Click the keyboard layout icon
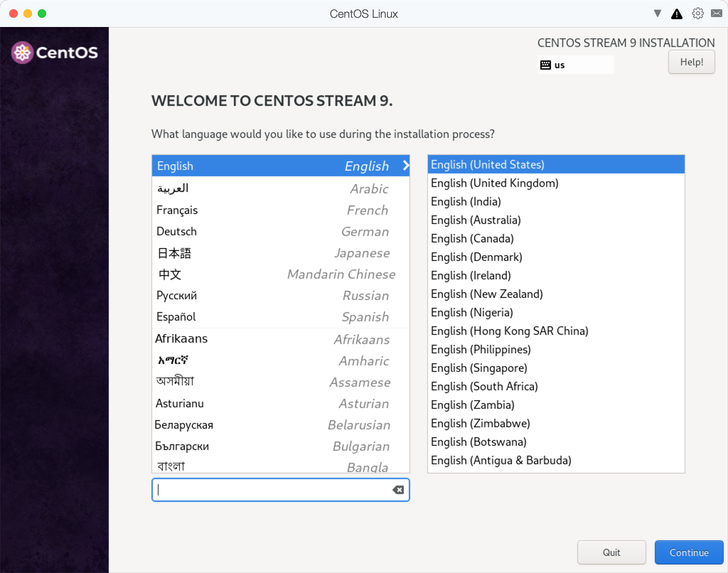 click(x=545, y=65)
